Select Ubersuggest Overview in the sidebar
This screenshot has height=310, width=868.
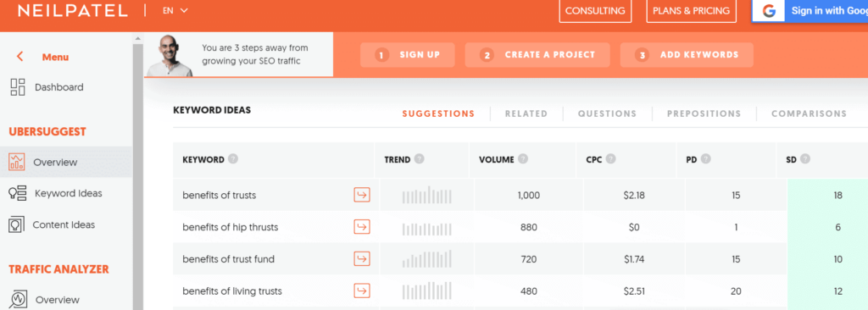[66, 162]
